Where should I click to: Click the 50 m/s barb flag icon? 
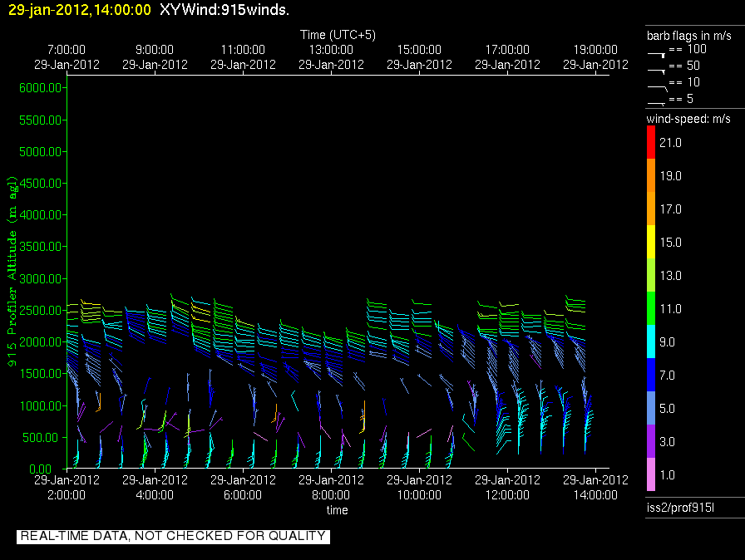coord(656,68)
